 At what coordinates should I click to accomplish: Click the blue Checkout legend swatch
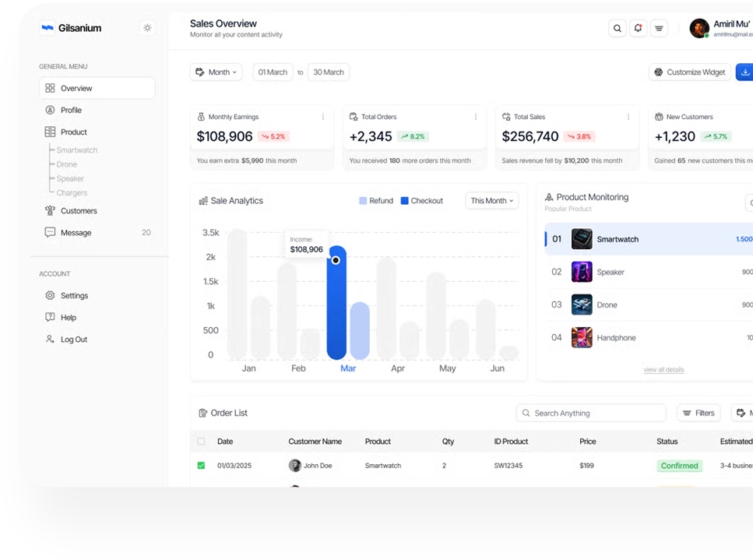(x=405, y=201)
